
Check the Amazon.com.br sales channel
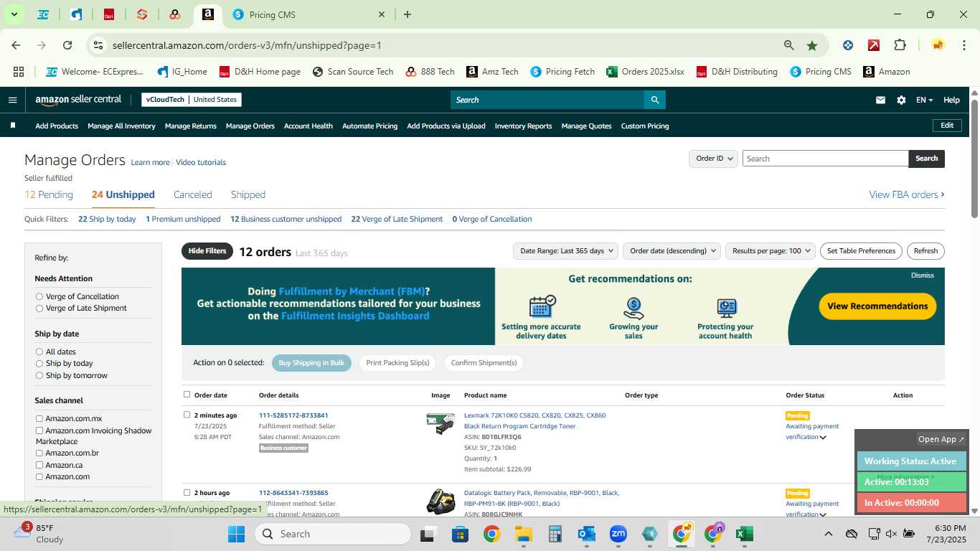pyautogui.click(x=39, y=453)
